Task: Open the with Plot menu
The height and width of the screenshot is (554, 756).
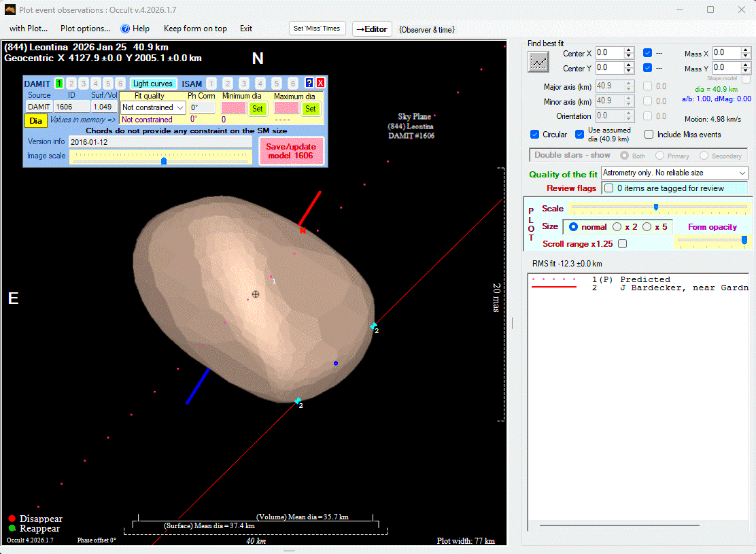Action: click(29, 29)
